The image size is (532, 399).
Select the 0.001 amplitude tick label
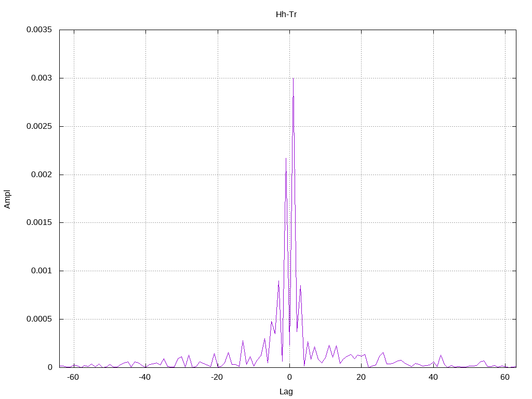pyautogui.click(x=42, y=271)
